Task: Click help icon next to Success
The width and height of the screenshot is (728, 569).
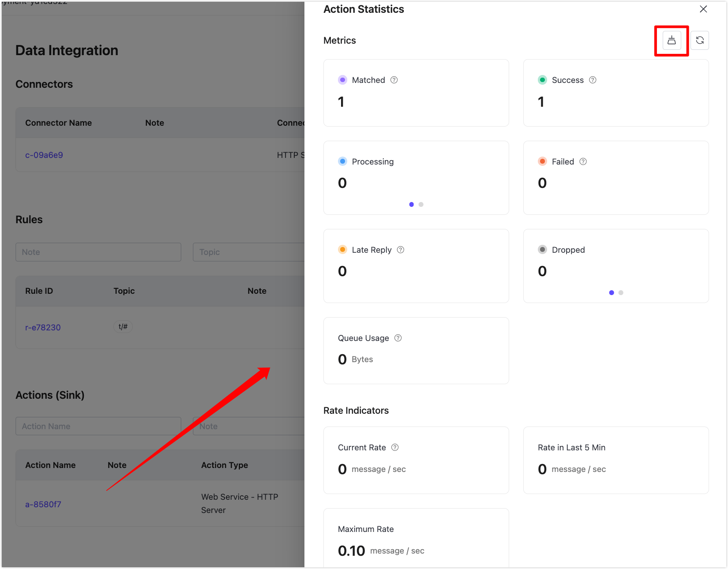Action: [x=593, y=80]
